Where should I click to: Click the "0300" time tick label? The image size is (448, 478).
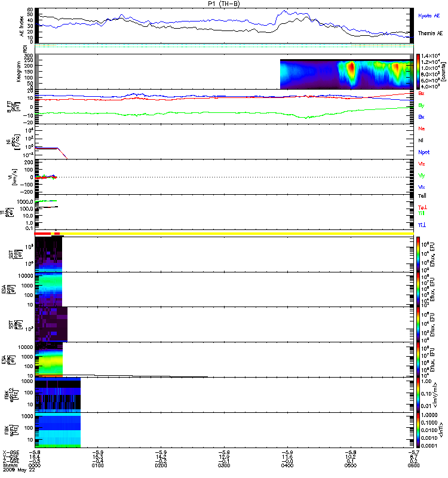(x=224, y=465)
